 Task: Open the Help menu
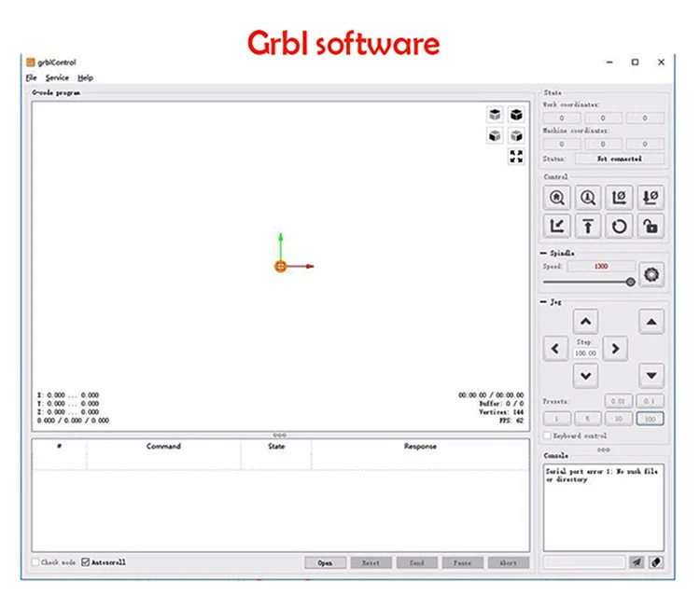point(85,77)
